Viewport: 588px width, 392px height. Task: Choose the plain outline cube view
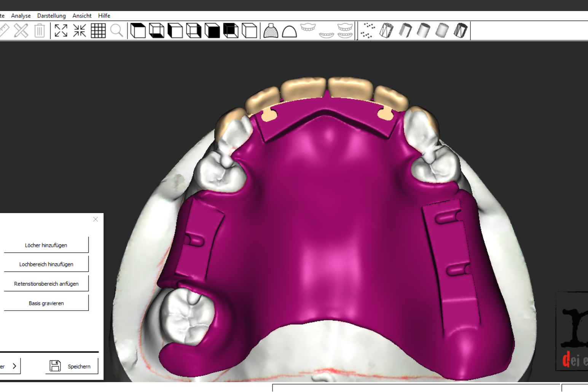coord(250,30)
